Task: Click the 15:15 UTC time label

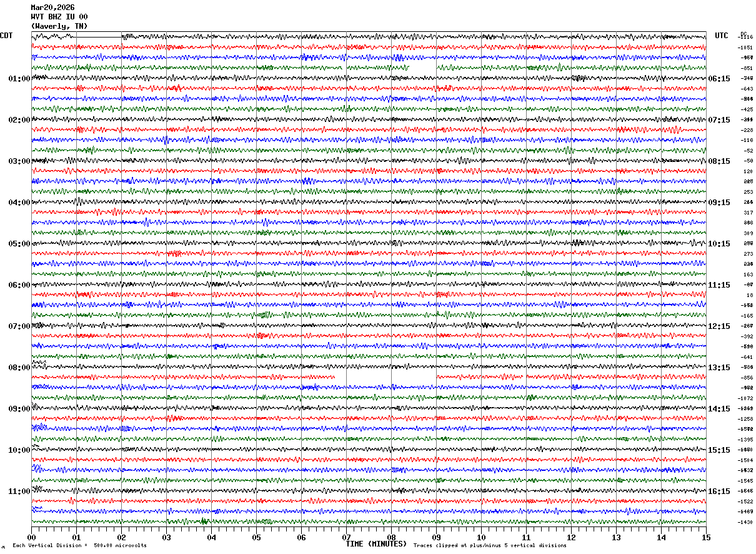Action: (x=719, y=450)
